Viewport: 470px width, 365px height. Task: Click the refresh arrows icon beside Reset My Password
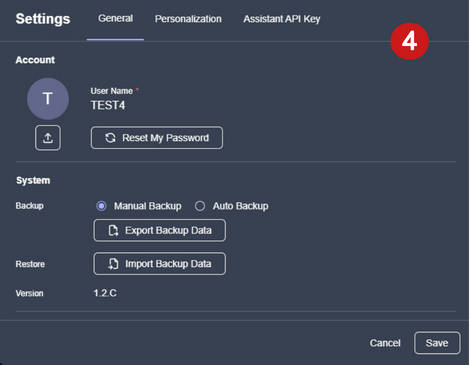[110, 138]
